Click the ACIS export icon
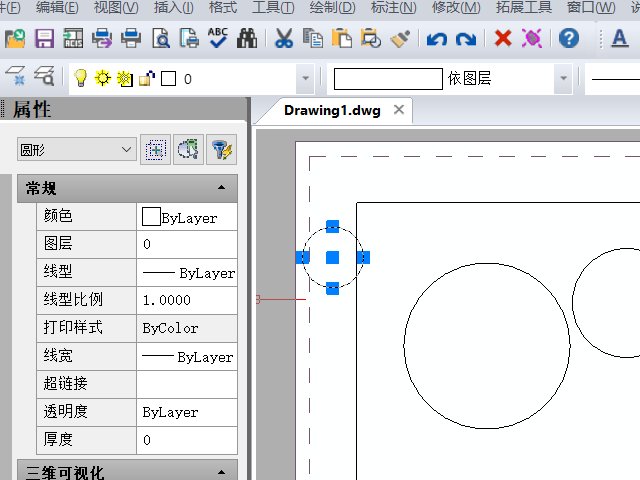 coord(73,39)
